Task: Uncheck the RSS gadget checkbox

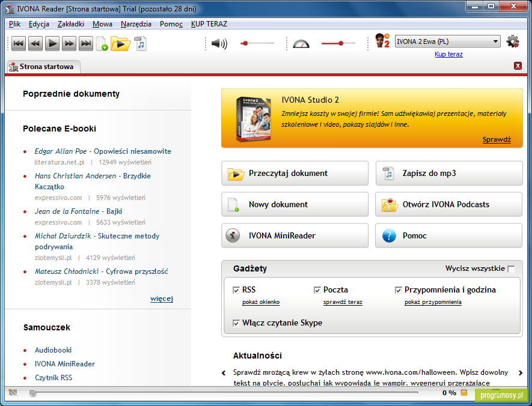Action: point(236,290)
